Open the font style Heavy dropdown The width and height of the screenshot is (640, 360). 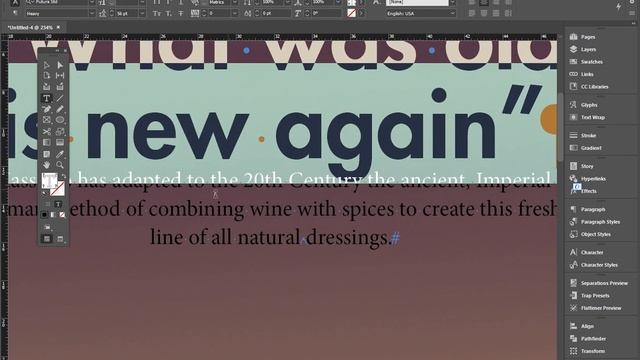tap(92, 13)
